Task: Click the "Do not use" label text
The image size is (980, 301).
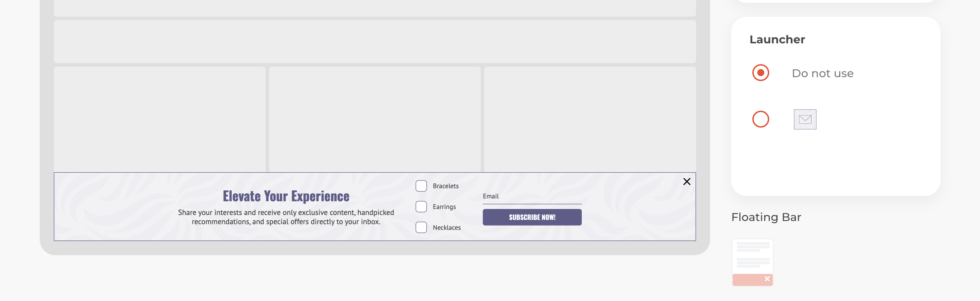Action: coord(822,73)
